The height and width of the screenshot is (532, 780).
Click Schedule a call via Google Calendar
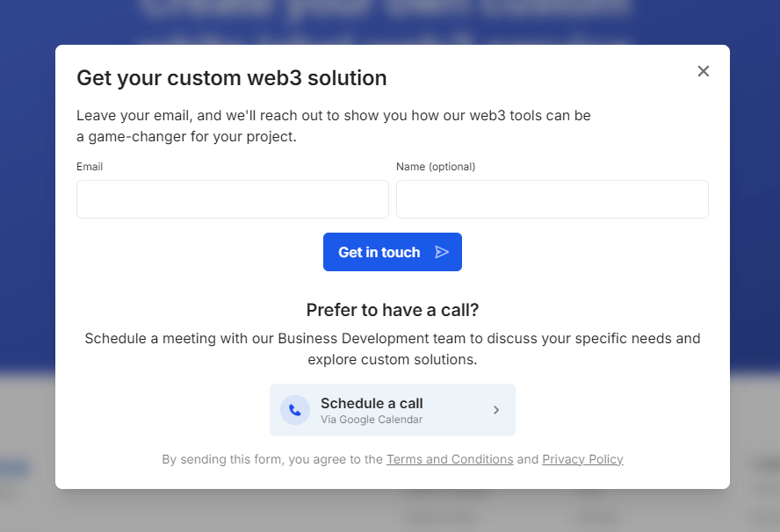(x=392, y=410)
